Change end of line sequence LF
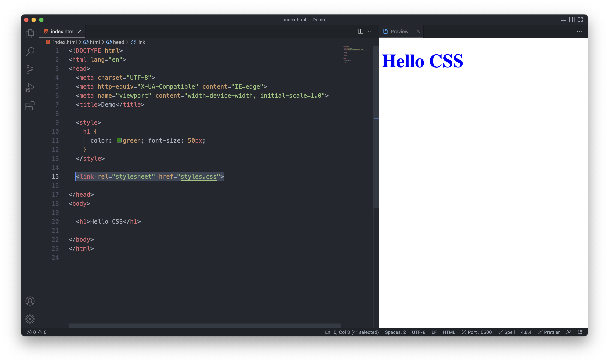 [x=434, y=332]
